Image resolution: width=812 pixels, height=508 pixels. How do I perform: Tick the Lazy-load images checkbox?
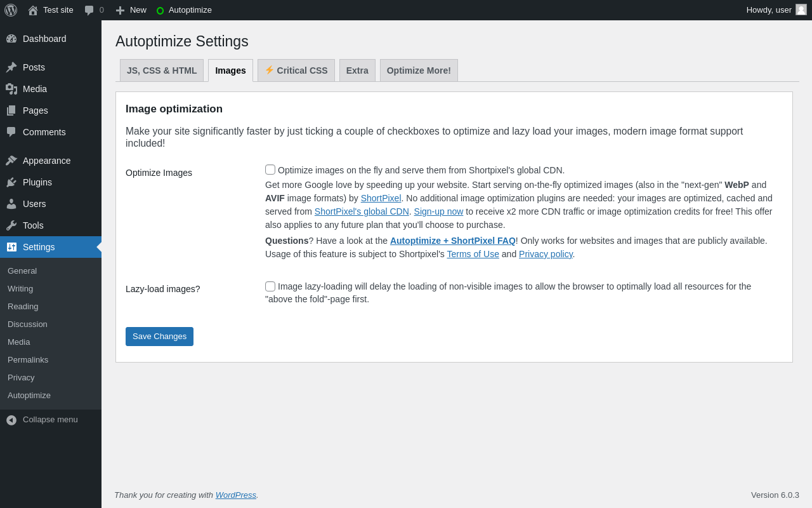pyautogui.click(x=270, y=286)
